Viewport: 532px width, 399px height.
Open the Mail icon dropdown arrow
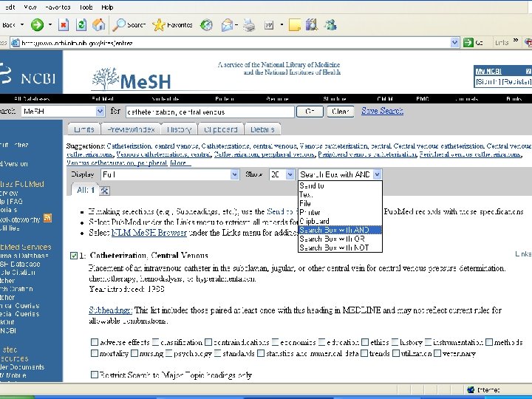[236, 25]
